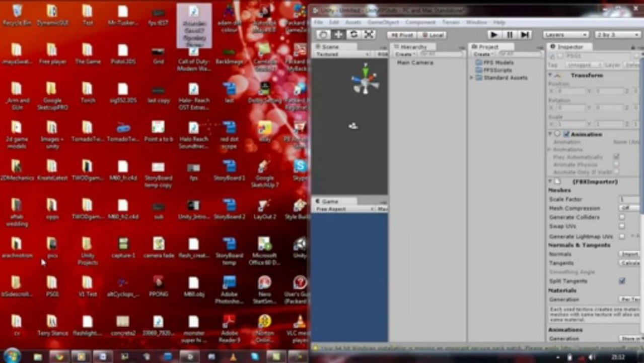Select the capture-1 desktop file
The image size is (644, 363).
[123, 248]
